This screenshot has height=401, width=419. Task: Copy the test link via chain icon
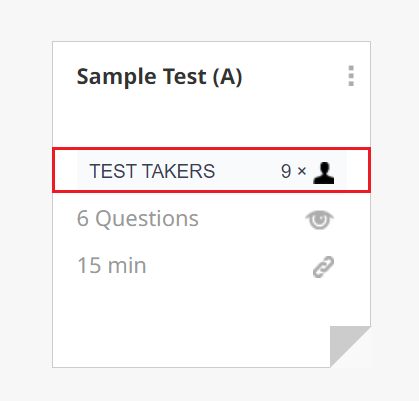coord(323,267)
